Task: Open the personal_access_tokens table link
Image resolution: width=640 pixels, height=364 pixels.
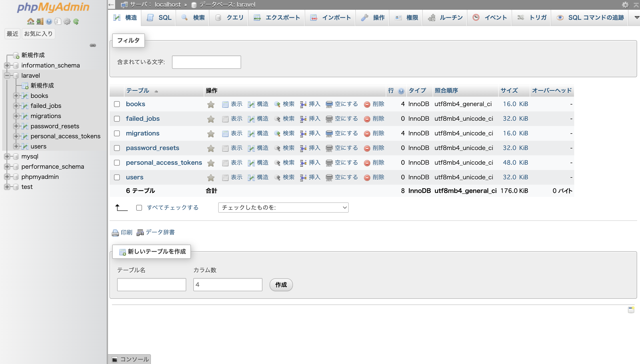Action: click(164, 163)
